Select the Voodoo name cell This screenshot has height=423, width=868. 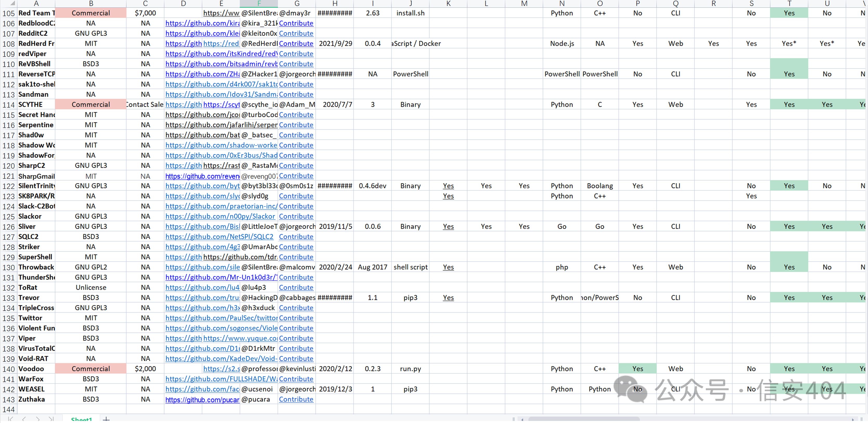[36, 369]
